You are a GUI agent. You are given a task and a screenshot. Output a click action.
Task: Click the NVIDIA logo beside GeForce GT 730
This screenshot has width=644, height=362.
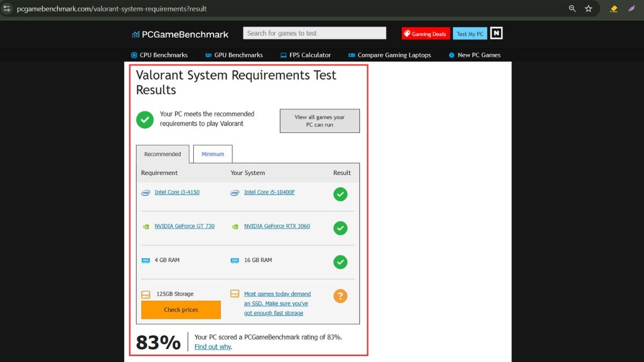(x=145, y=226)
